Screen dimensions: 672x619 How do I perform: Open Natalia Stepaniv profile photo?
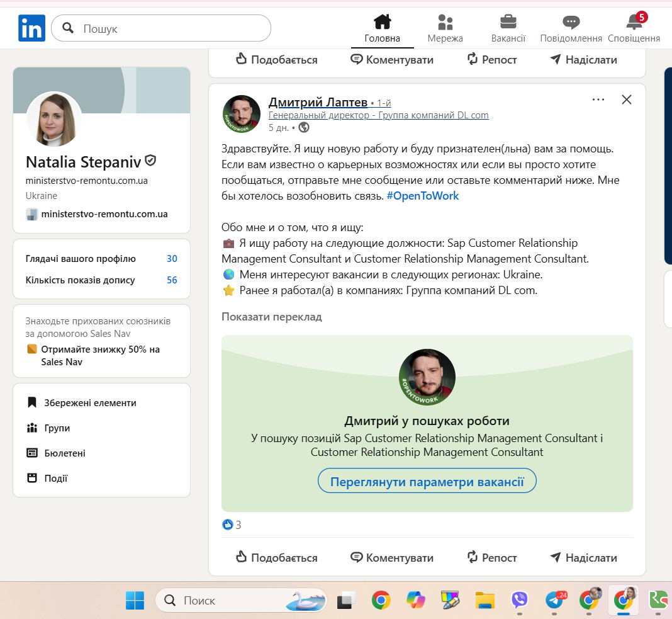coord(54,119)
